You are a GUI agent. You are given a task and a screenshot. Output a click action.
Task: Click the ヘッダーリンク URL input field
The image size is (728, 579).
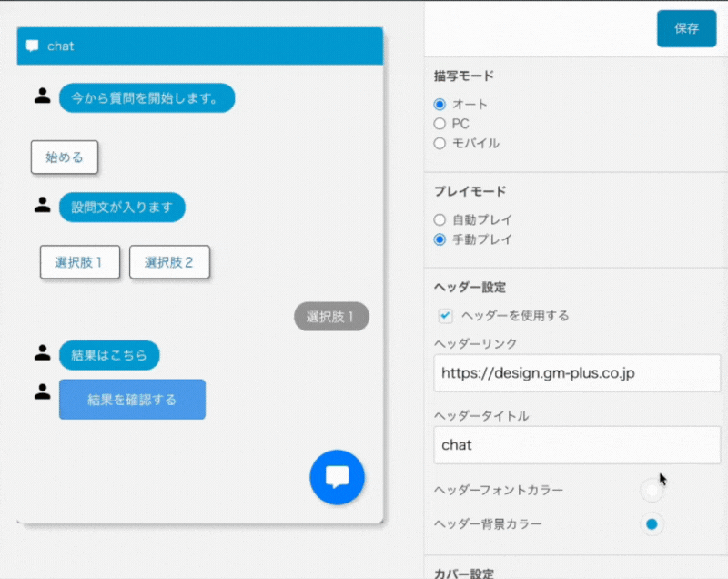click(578, 373)
